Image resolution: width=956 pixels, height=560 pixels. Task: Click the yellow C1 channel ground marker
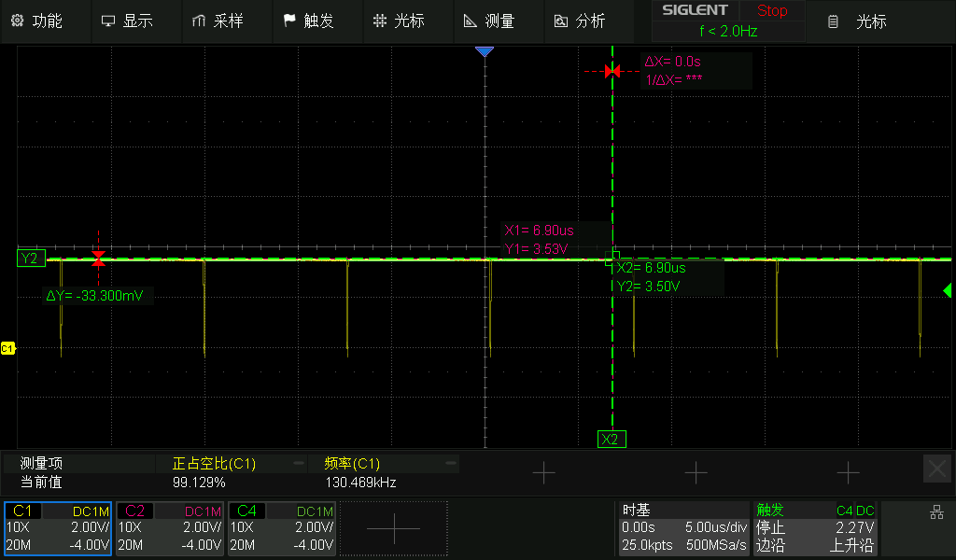click(x=7, y=348)
